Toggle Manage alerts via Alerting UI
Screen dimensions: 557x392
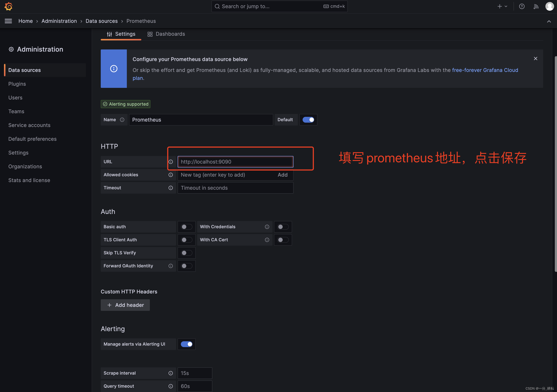(x=186, y=344)
